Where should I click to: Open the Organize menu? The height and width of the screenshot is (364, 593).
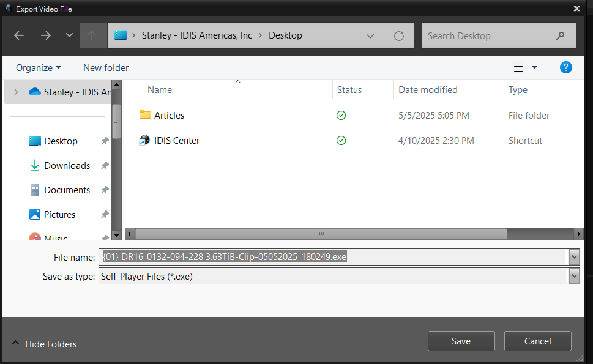[x=38, y=68]
